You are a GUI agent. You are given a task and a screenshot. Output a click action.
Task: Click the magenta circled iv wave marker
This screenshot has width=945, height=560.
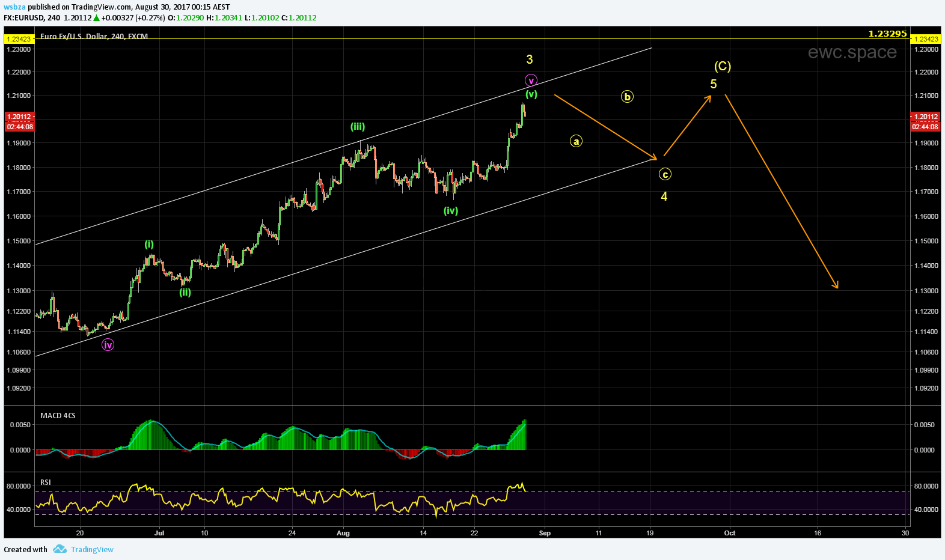(x=108, y=345)
